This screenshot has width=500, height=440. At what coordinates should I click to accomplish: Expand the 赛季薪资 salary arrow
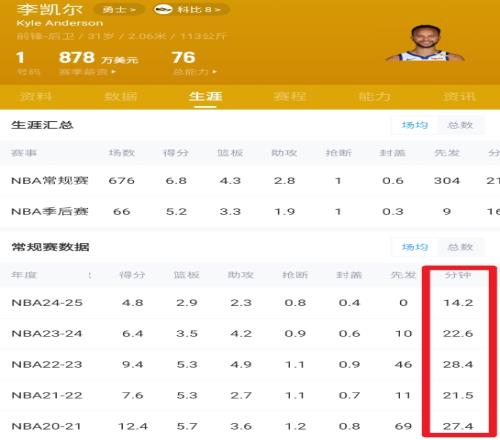pos(114,72)
